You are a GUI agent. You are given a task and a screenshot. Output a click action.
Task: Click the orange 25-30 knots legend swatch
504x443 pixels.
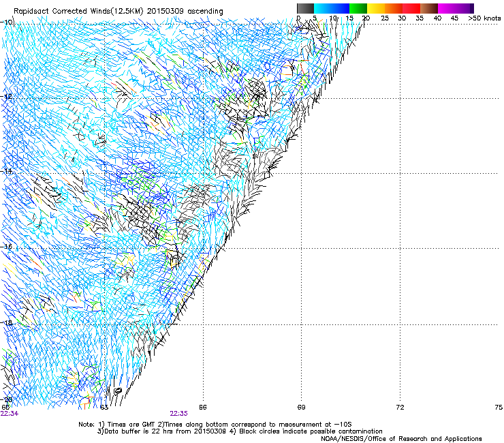(394, 8)
